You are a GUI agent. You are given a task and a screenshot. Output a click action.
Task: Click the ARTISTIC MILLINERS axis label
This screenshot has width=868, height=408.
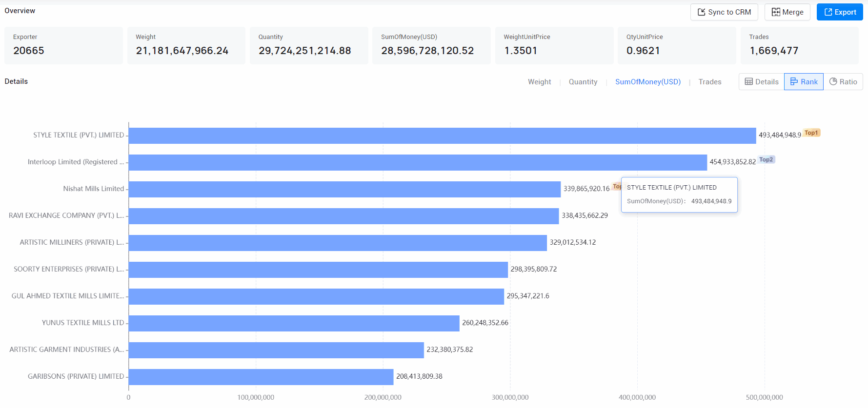click(72, 242)
